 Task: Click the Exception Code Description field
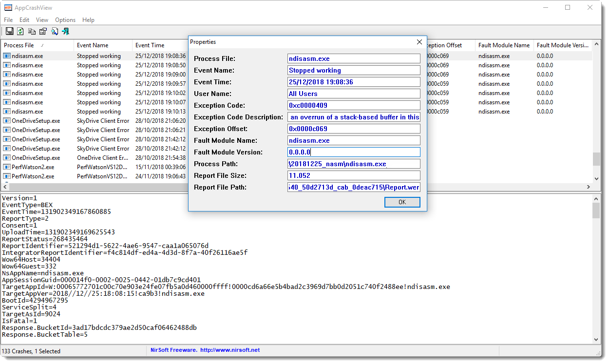[354, 117]
